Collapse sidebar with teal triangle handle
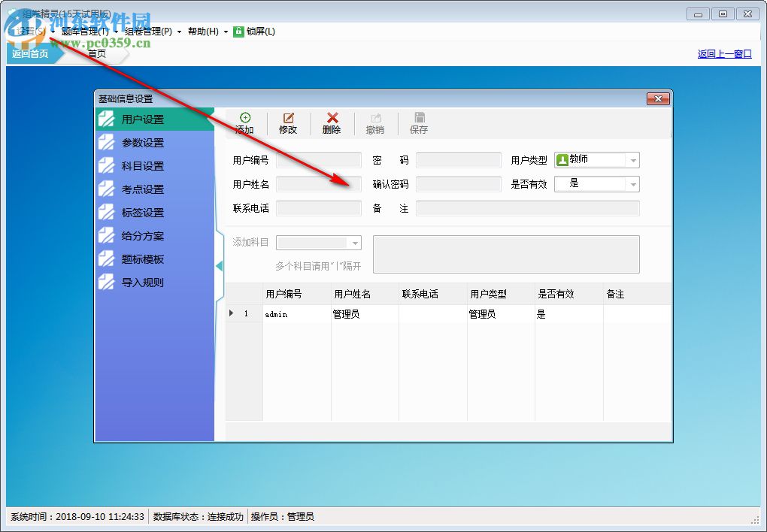767x532 pixels. [219, 265]
